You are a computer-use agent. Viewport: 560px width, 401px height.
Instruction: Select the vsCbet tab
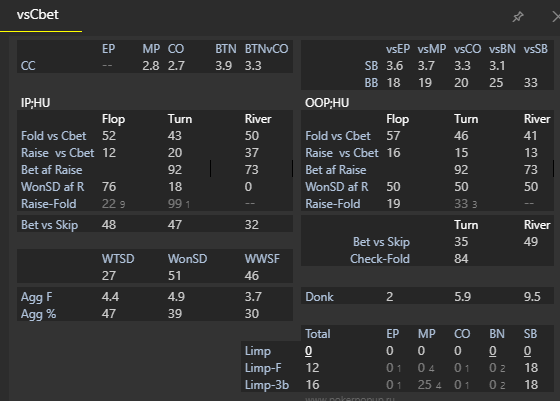point(38,15)
